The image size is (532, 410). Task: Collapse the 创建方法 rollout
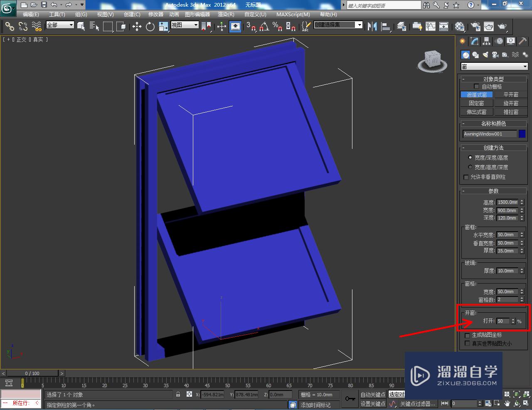(x=493, y=148)
